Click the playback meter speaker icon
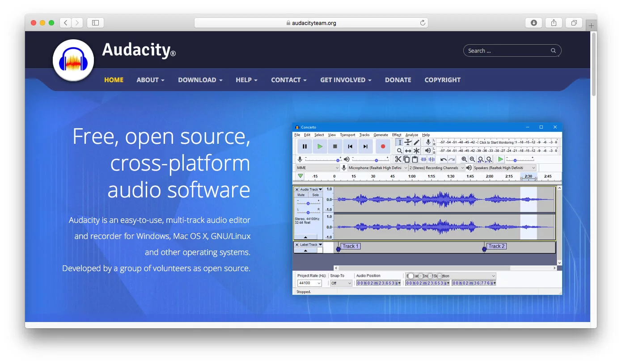The image size is (622, 364). point(428,151)
